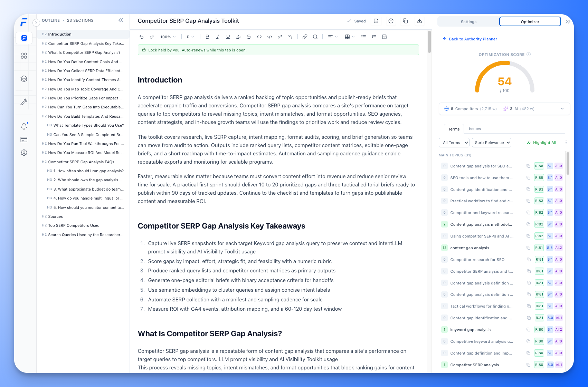
Task: Open Settings via the gear icon
Action: coord(24,153)
